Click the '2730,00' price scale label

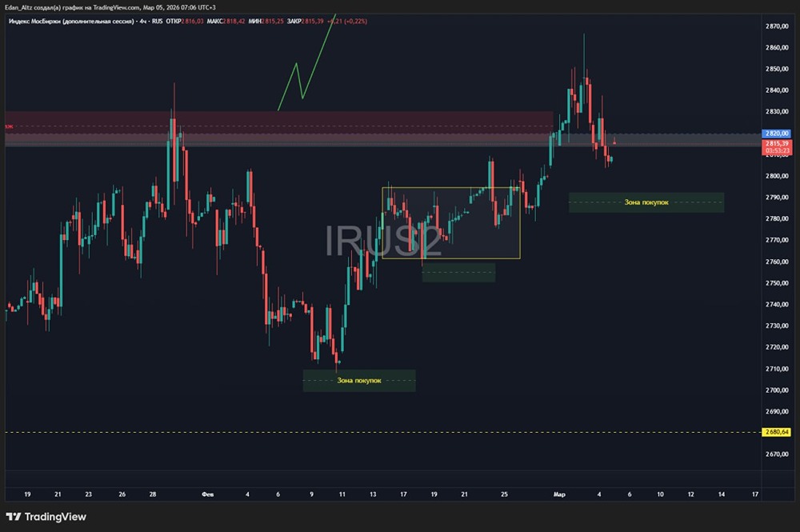tap(777, 326)
